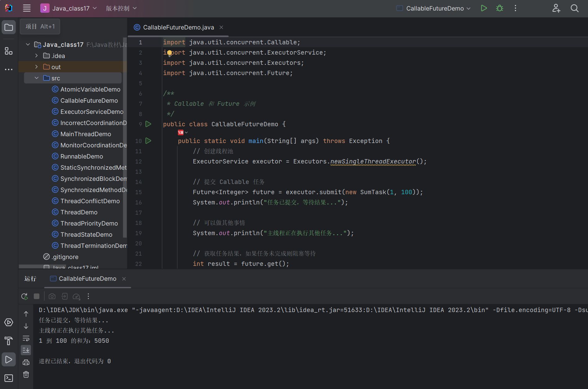This screenshot has width=588, height=389.
Task: Toggle soft-wrap in the console
Action: [x=26, y=338]
